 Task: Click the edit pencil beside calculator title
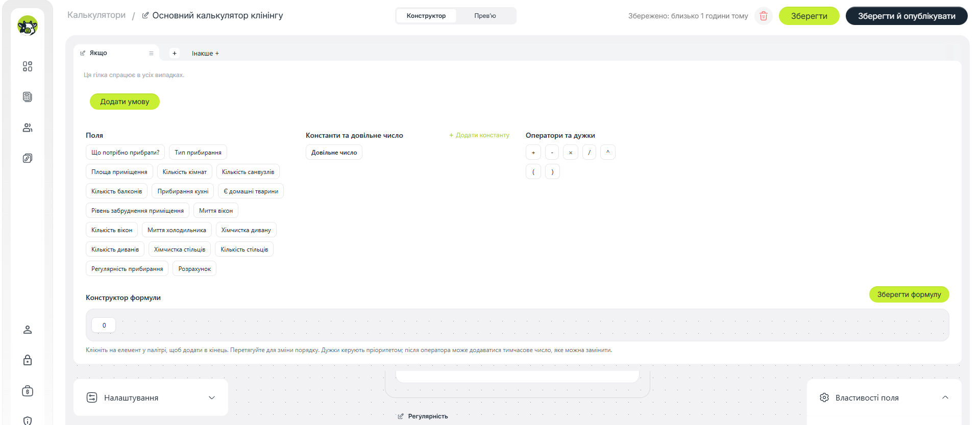pos(145,15)
